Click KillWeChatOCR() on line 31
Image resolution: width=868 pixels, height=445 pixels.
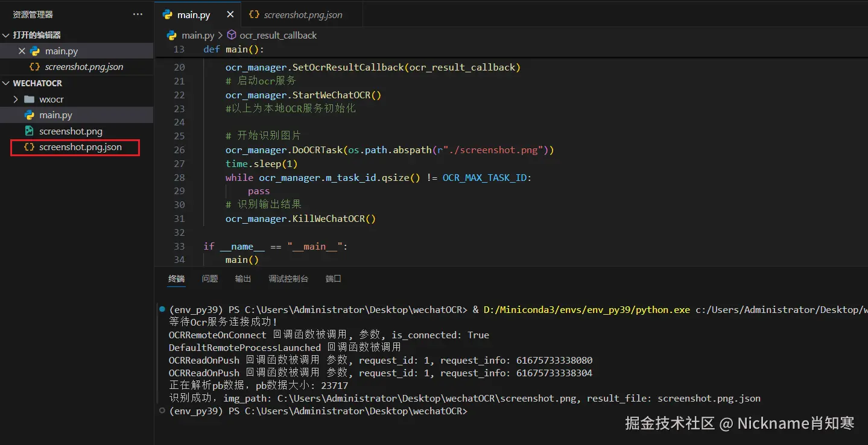coord(334,218)
